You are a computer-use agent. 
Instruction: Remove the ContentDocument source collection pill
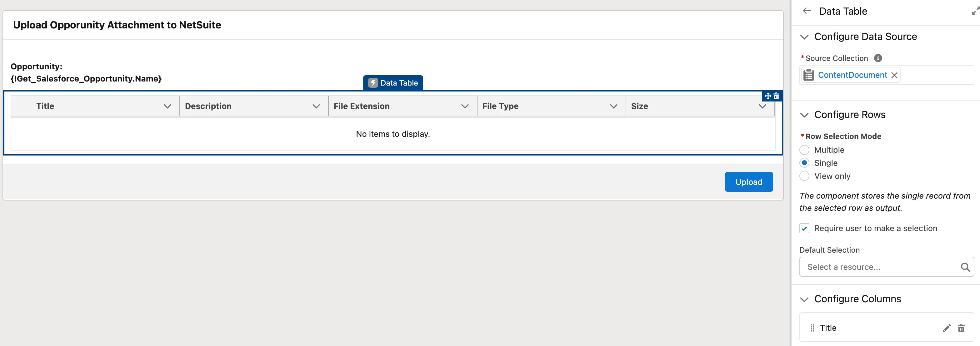point(894,75)
